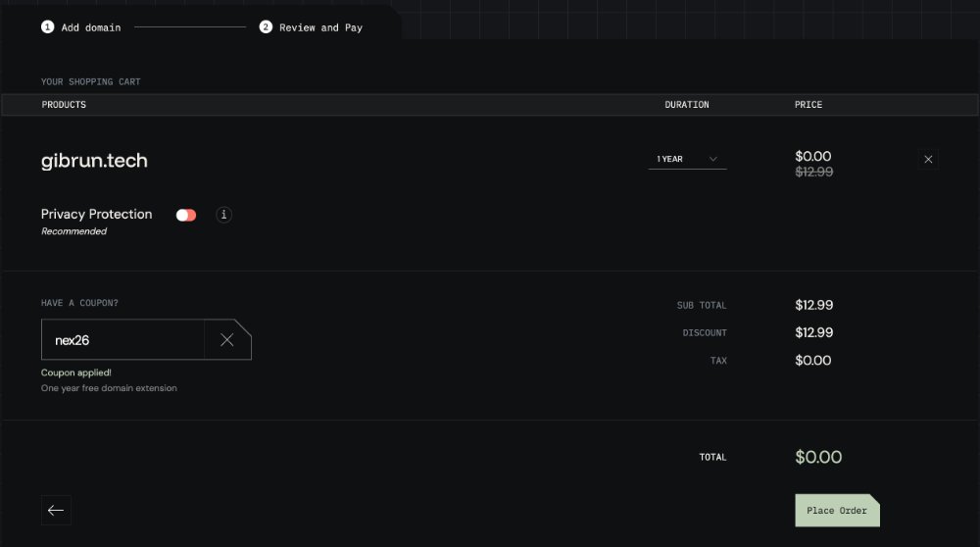Click the total $0.00 amount
The width and height of the screenshot is (980, 547).
[818, 457]
